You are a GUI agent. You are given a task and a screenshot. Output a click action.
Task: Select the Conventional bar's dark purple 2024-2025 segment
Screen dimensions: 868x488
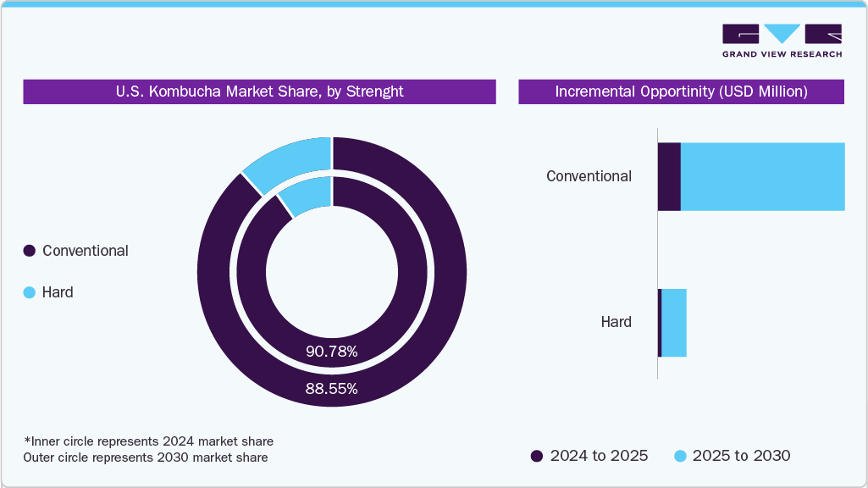pyautogui.click(x=669, y=176)
